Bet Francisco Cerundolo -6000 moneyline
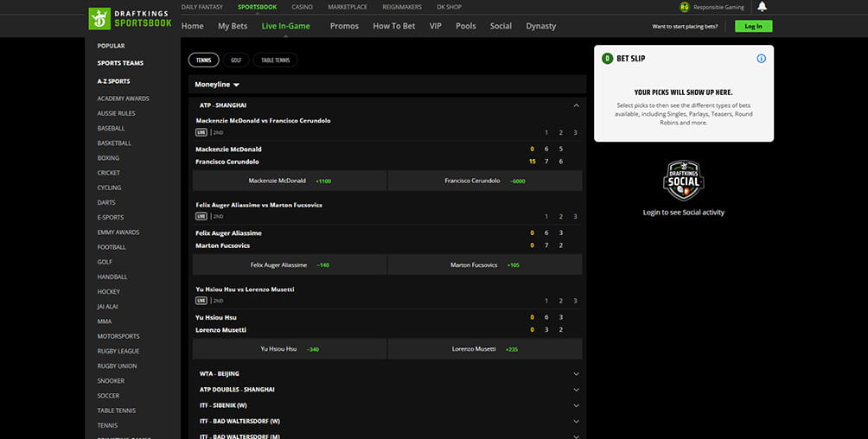The image size is (868, 439). (485, 181)
